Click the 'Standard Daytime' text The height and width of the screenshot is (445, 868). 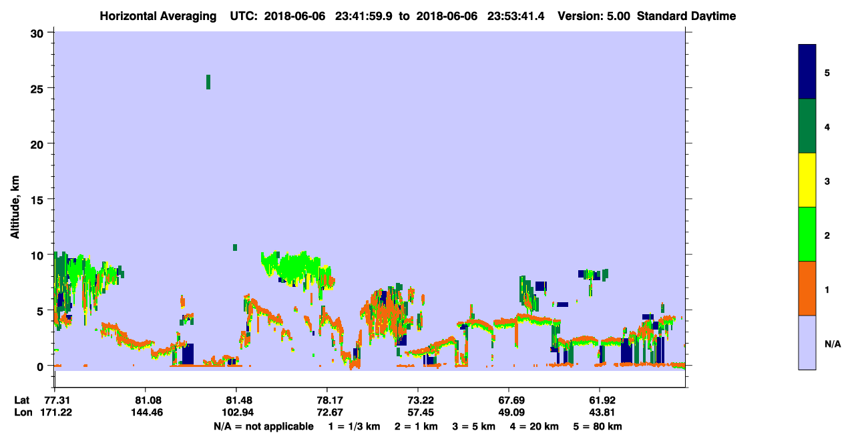coord(687,15)
